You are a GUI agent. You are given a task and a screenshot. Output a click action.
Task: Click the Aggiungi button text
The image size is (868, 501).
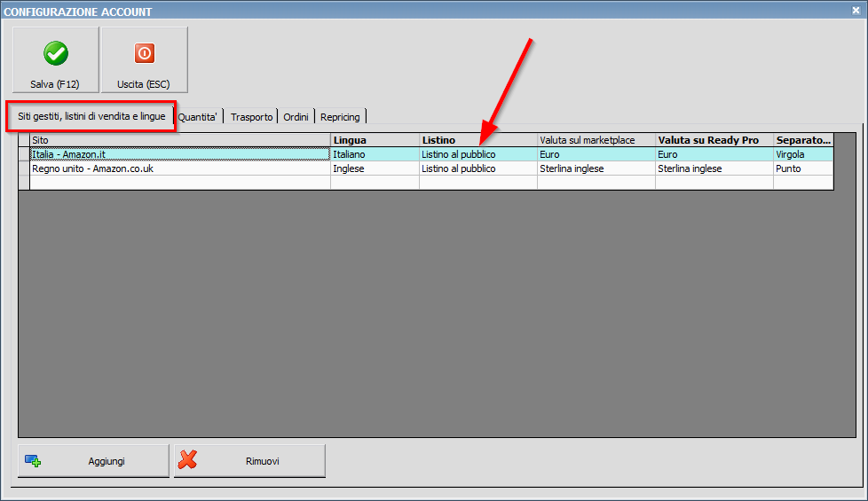pos(107,461)
